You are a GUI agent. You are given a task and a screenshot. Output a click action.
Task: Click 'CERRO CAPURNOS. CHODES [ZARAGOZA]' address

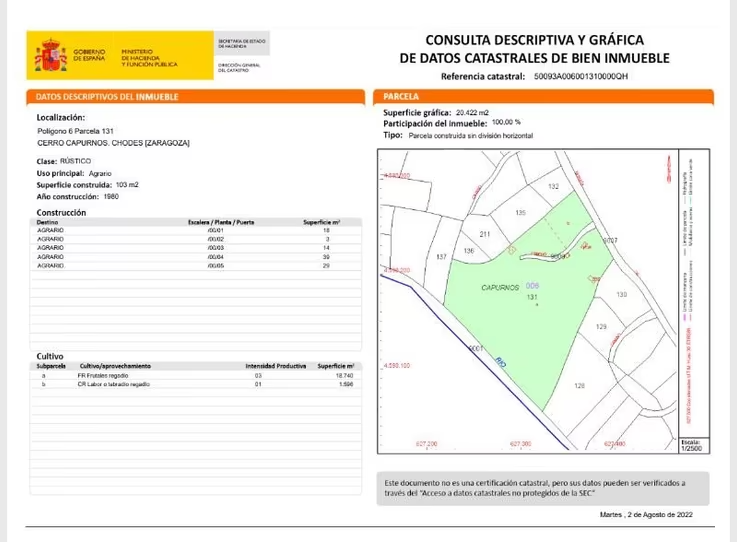point(113,143)
